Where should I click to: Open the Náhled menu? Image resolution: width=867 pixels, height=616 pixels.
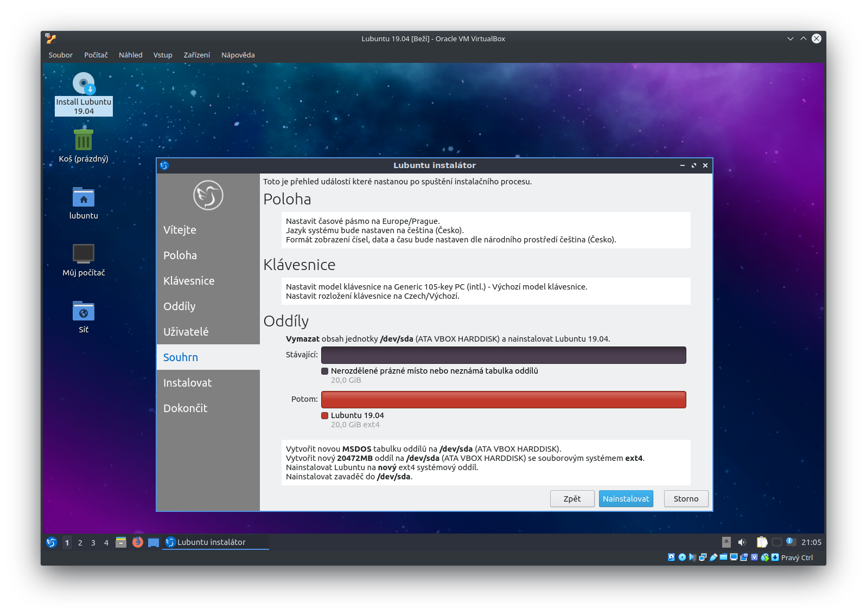131,55
